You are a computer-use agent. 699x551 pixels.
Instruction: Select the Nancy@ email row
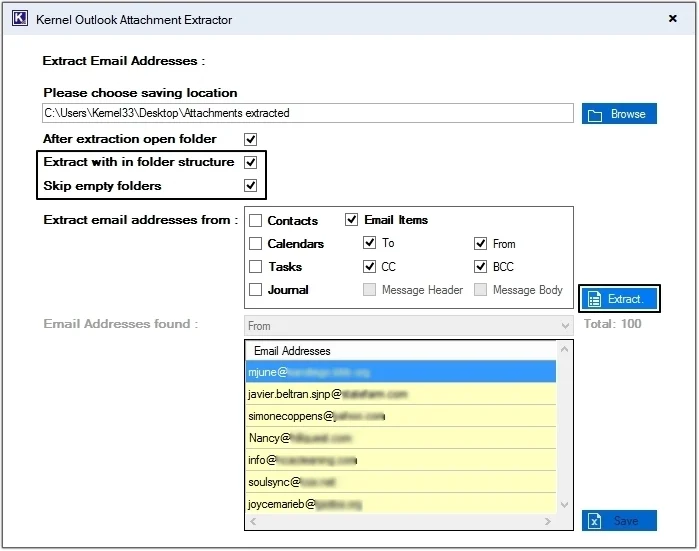401,438
